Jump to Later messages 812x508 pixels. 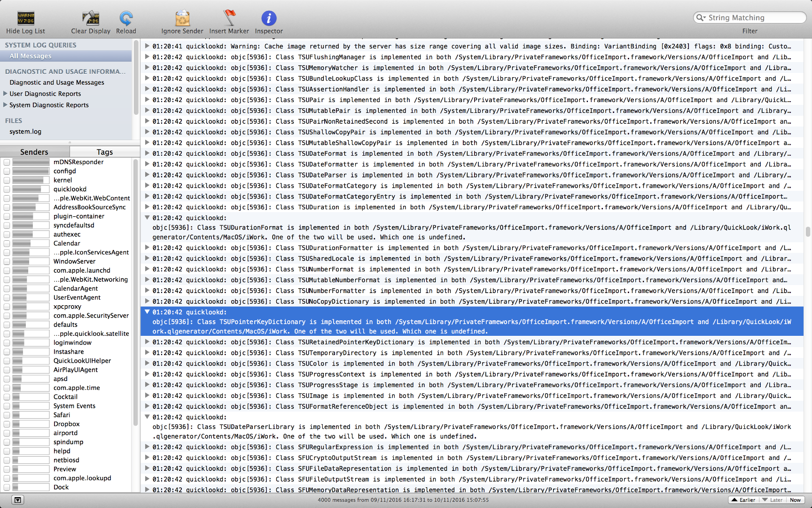[772, 500]
